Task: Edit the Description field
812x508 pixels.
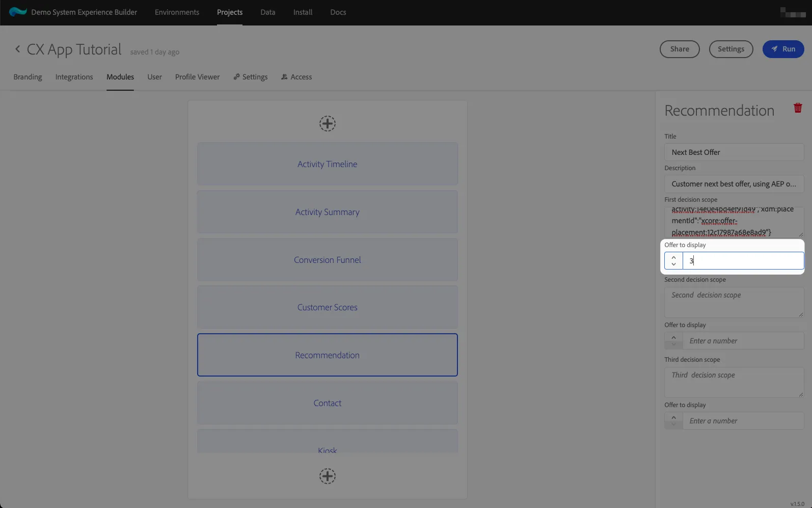Action: coord(734,184)
